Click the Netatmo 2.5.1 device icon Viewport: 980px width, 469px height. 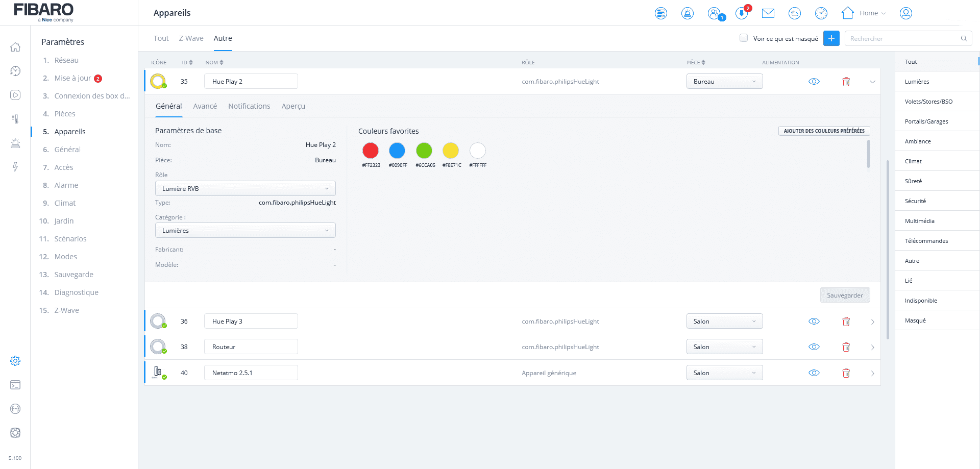[158, 373]
